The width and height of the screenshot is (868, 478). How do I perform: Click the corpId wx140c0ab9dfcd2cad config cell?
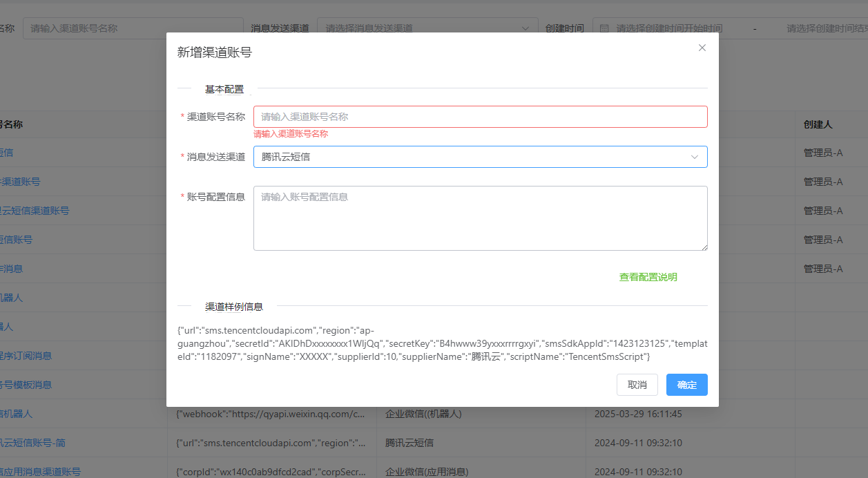(x=271, y=472)
